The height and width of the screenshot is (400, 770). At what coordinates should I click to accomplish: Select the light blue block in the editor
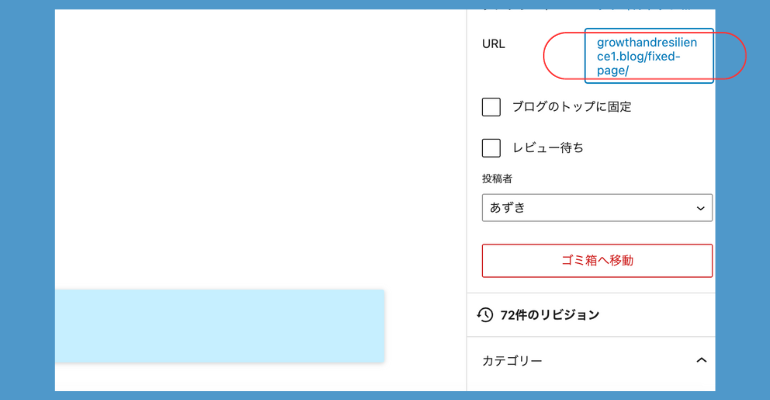tap(220, 326)
